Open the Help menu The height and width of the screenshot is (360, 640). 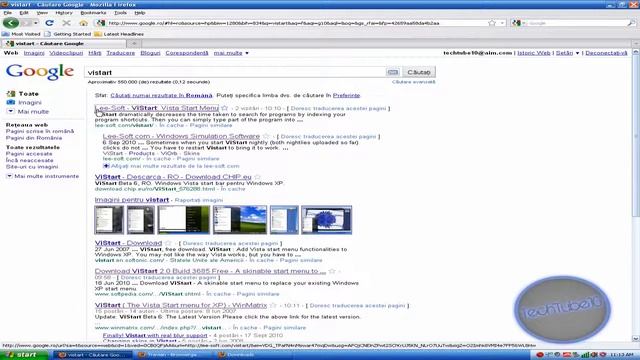(x=140, y=13)
